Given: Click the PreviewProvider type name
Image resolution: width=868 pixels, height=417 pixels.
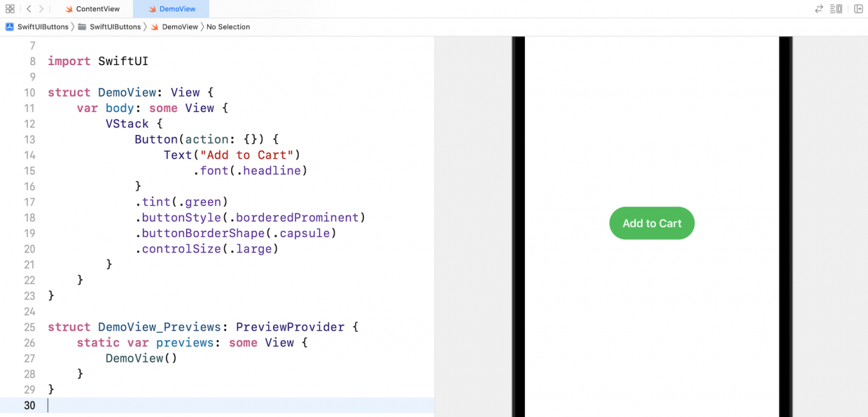Looking at the screenshot, I should tap(290, 327).
